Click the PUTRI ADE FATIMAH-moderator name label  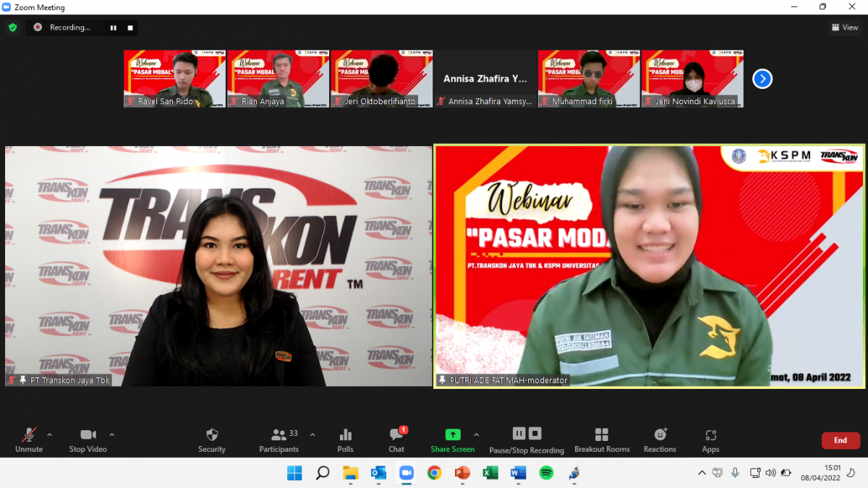click(509, 380)
